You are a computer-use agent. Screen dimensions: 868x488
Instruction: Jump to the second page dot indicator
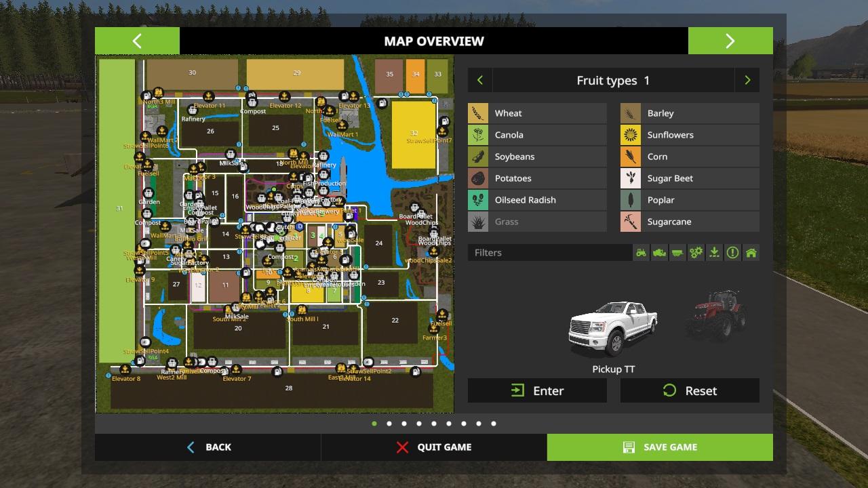(389, 424)
